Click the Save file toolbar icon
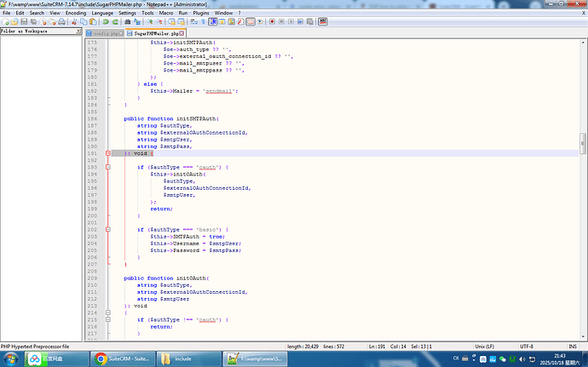Screen dimensions: 588x367 tap(24, 23)
